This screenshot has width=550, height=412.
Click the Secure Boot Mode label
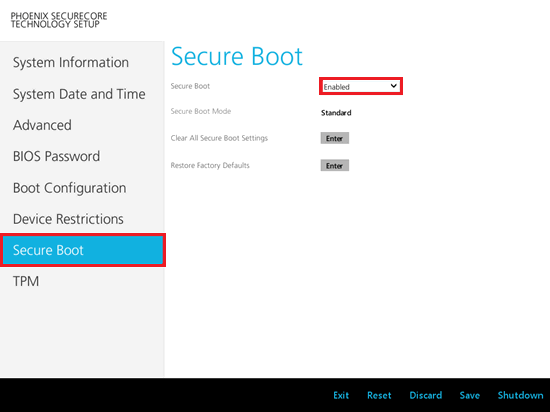[201, 111]
